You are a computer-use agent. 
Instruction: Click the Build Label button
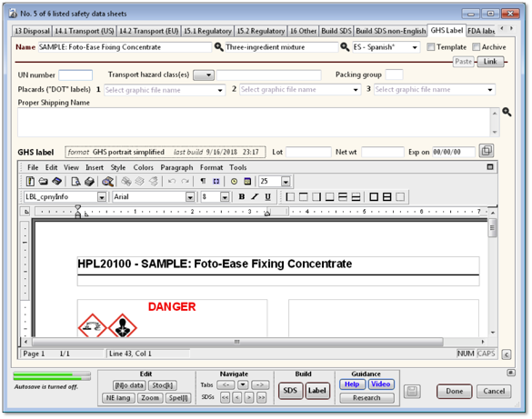tap(317, 391)
